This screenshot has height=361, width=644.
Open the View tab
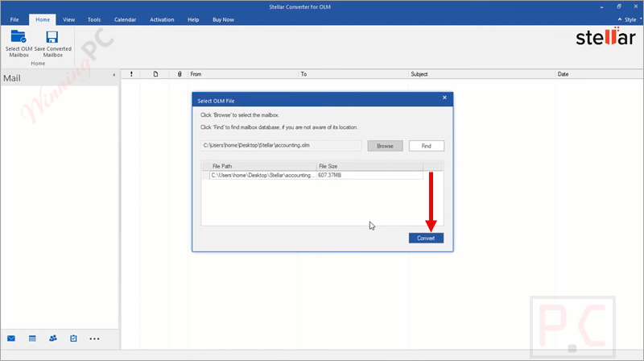coord(68,19)
